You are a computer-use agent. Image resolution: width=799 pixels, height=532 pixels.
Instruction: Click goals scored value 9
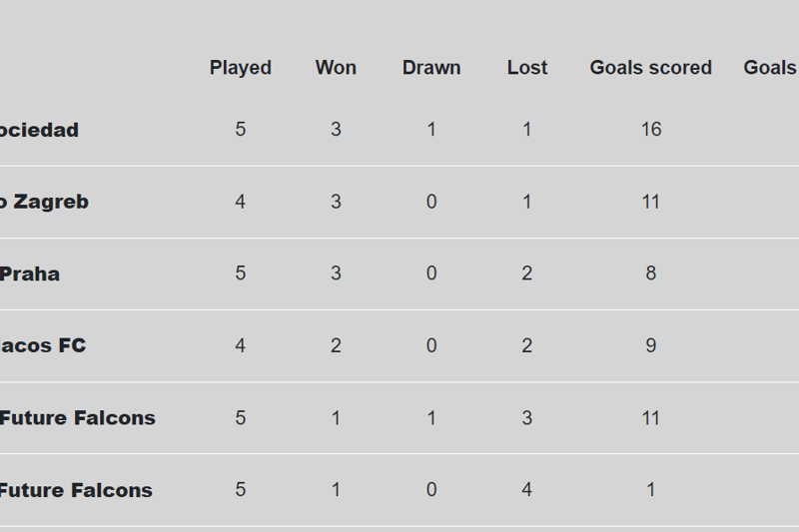click(x=650, y=345)
